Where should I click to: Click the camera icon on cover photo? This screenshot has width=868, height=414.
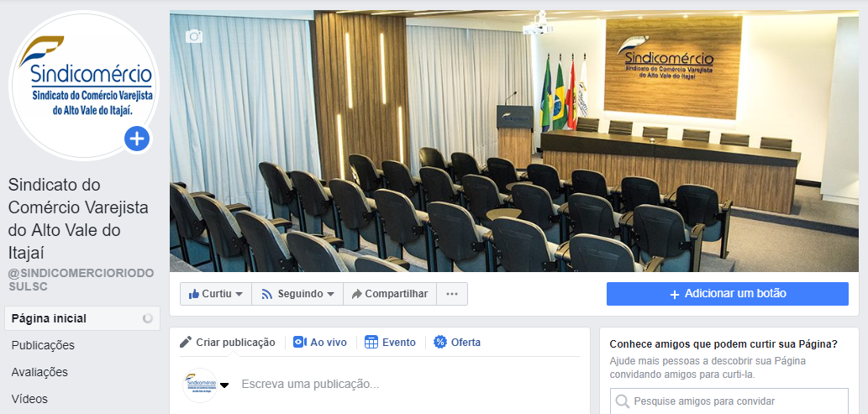pos(194,37)
